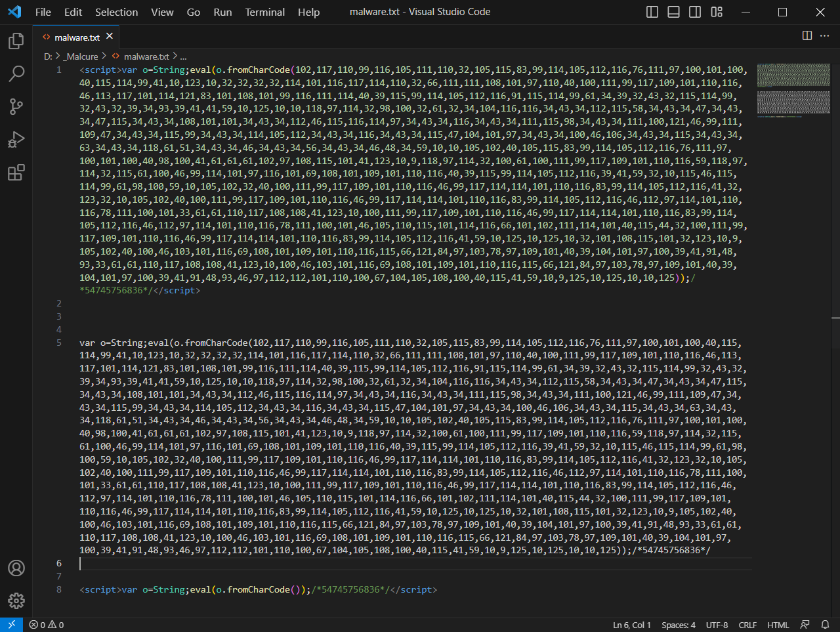Screen dimensions: 840x632
Task: Split the editor to the right
Action: pyautogui.click(x=807, y=35)
